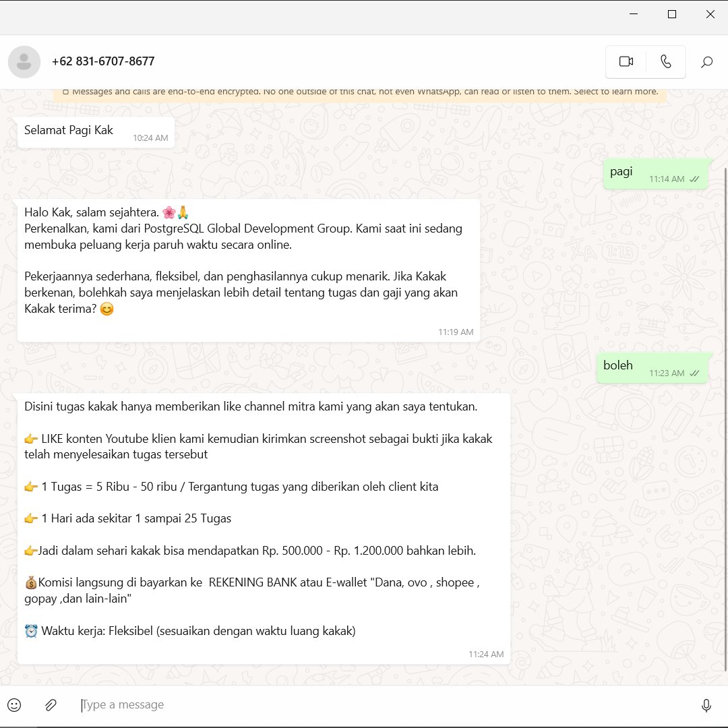Close the WhatsApp window
Screen dimensions: 728x728
(709, 14)
